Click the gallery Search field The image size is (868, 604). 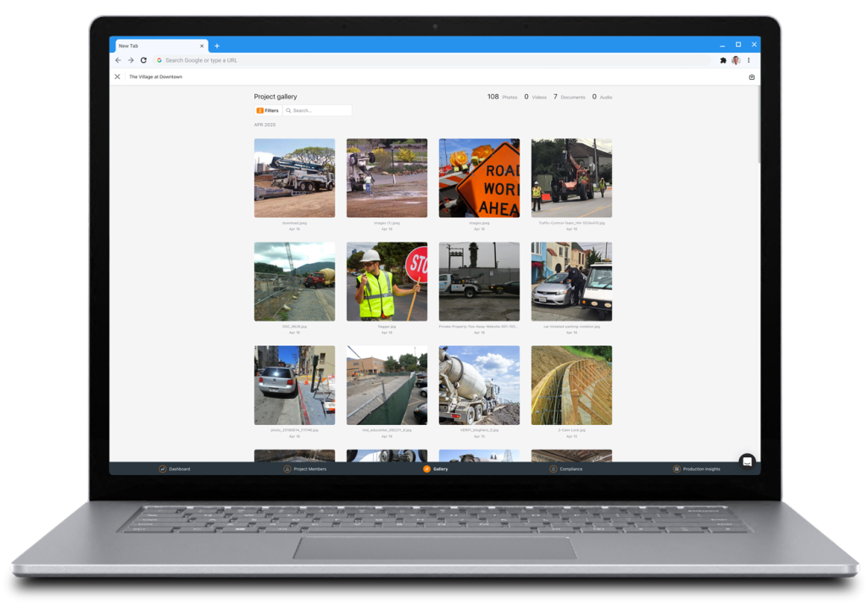tap(318, 110)
